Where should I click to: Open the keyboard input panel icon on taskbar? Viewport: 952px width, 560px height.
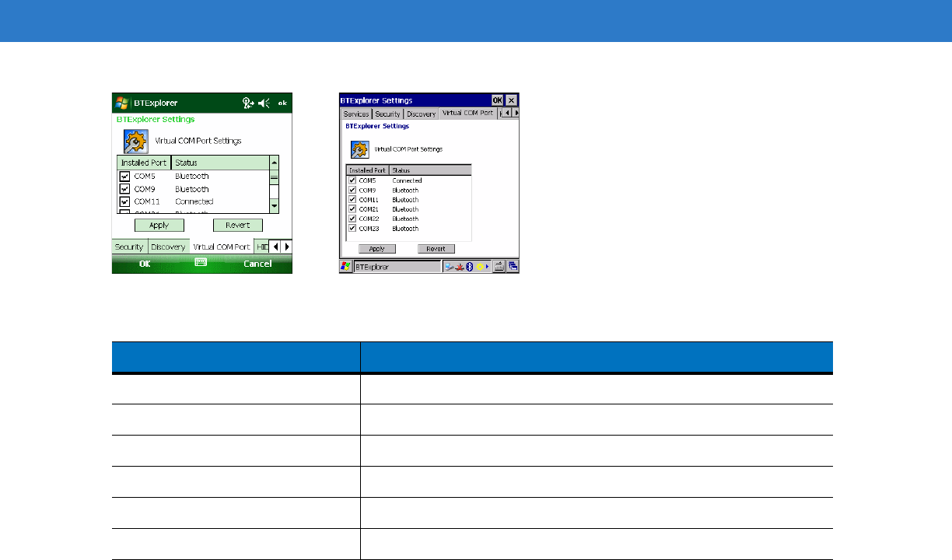(x=499, y=266)
